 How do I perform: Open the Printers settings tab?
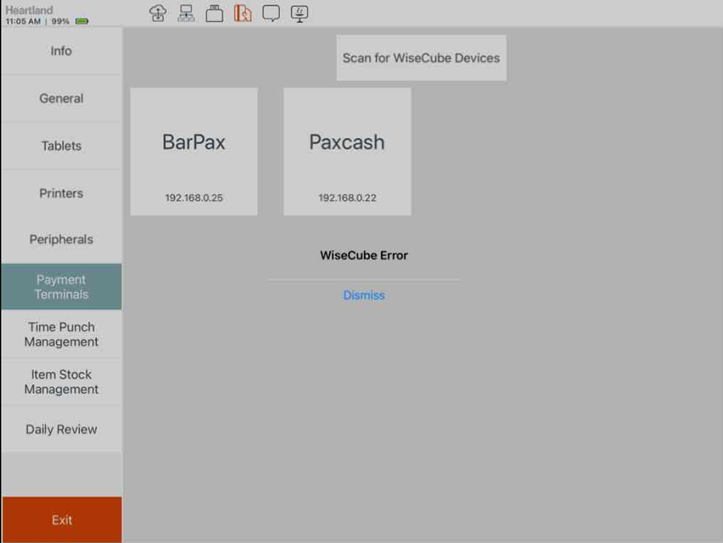coord(61,193)
